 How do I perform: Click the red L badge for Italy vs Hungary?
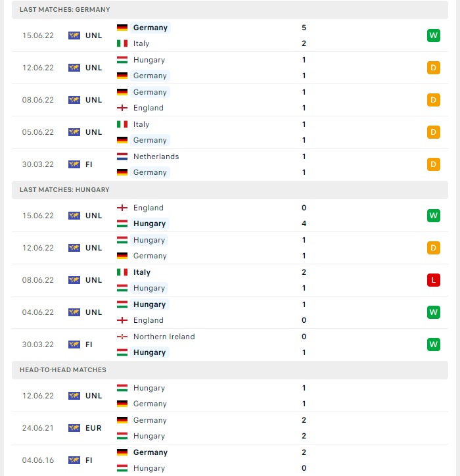coord(433,280)
